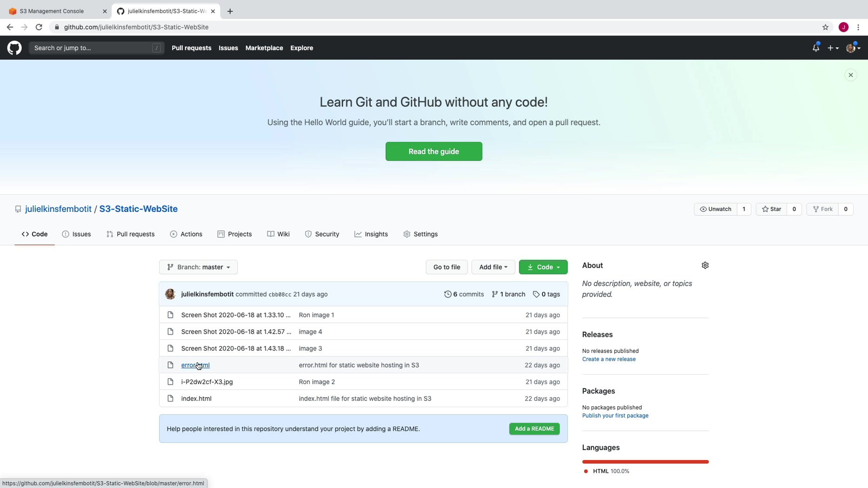The image size is (868, 488).
Task: Click the red HTML language bar
Action: (x=646, y=462)
